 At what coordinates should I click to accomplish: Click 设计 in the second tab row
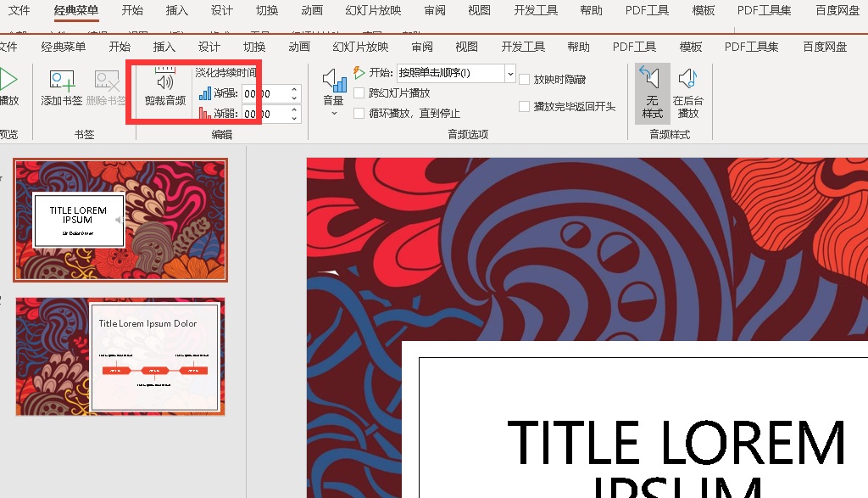[x=209, y=48]
